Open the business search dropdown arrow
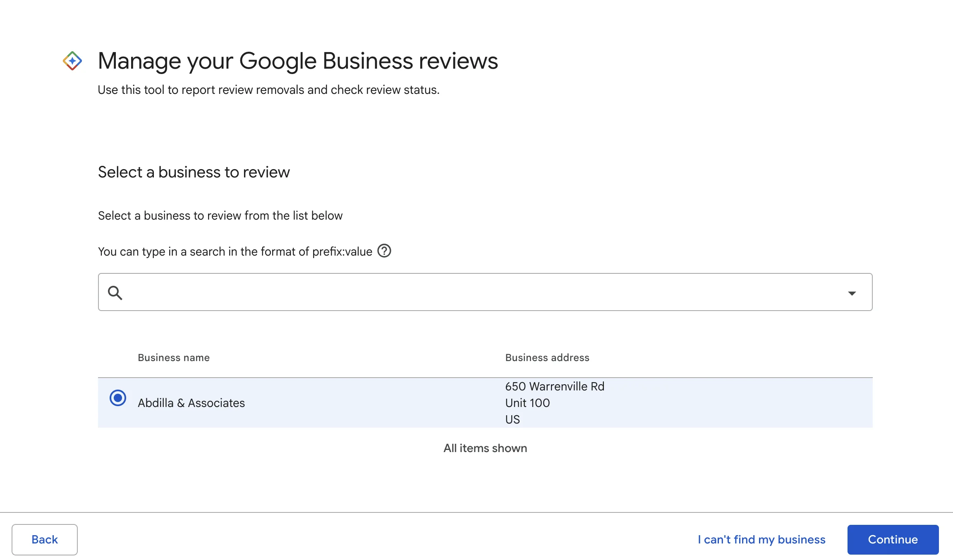953x560 pixels. pyautogui.click(x=852, y=292)
